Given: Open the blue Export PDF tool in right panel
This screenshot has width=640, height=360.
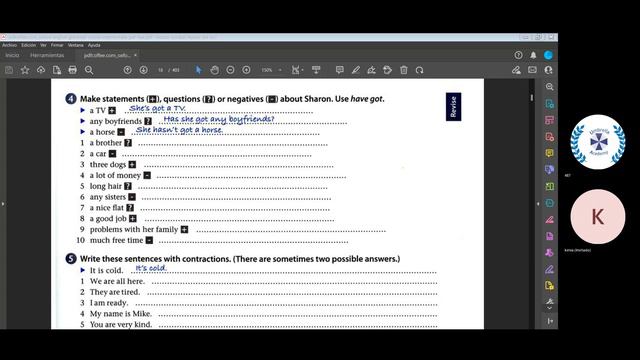Looking at the screenshot, I should click(x=549, y=104).
